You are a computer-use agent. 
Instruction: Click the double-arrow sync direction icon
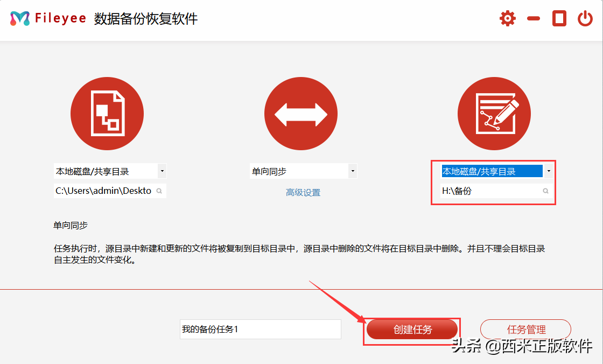tap(301, 114)
